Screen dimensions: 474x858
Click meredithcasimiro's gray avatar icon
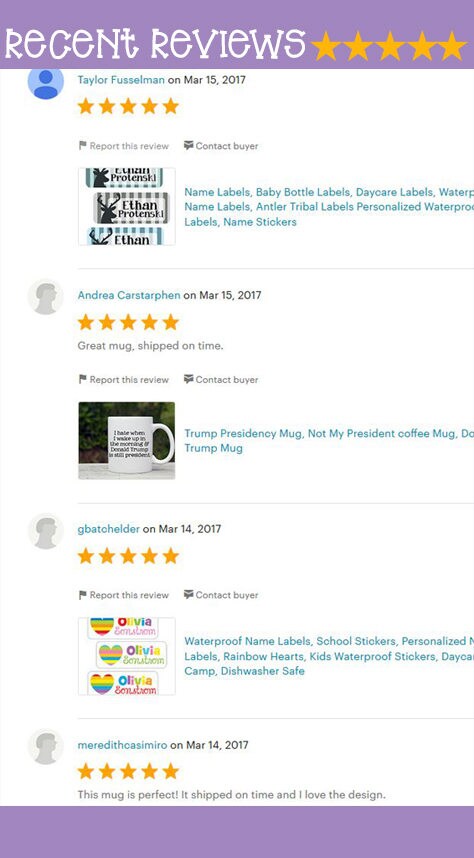[46, 747]
